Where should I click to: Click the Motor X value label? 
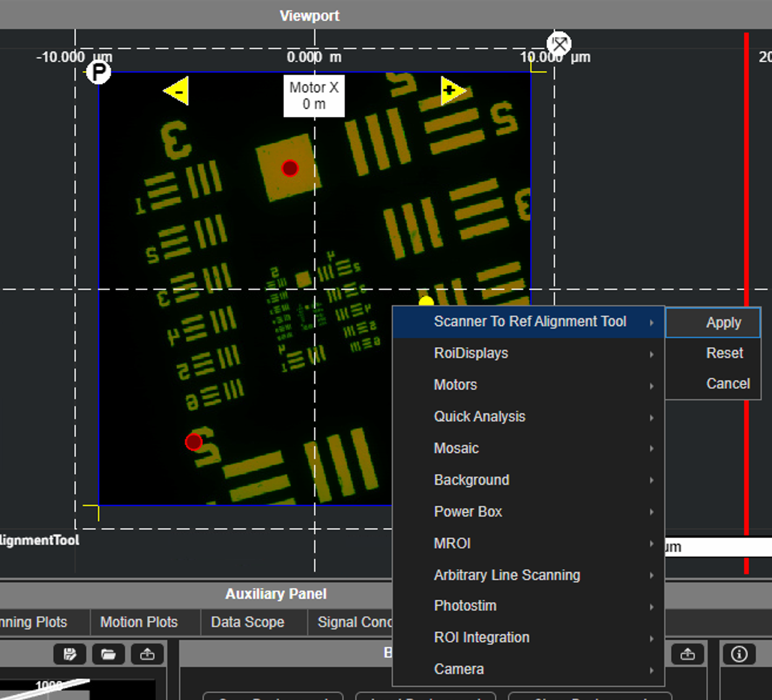314,96
